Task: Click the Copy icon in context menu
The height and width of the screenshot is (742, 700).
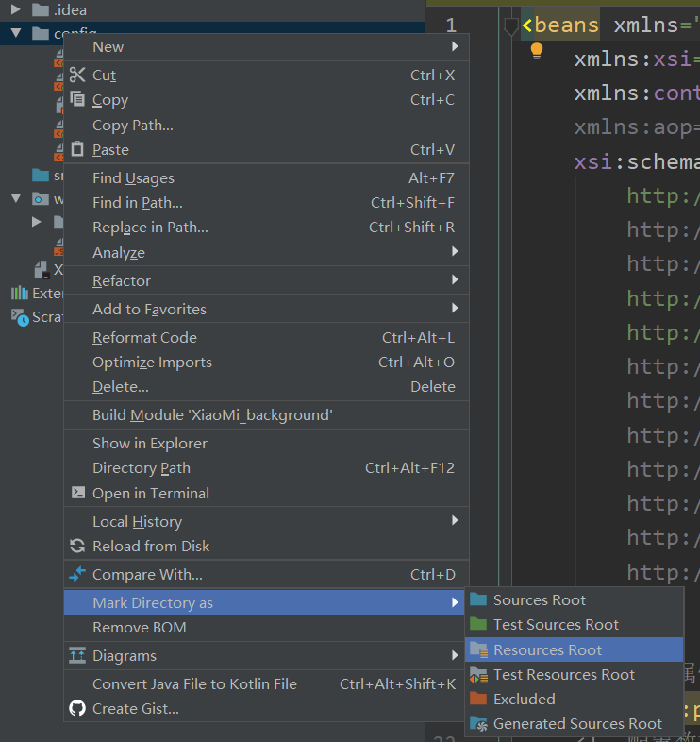Action: (x=77, y=99)
